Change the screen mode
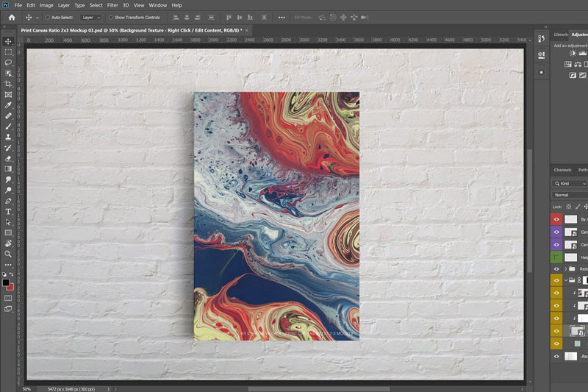Screen dimensions: 588x392 (x=8, y=309)
